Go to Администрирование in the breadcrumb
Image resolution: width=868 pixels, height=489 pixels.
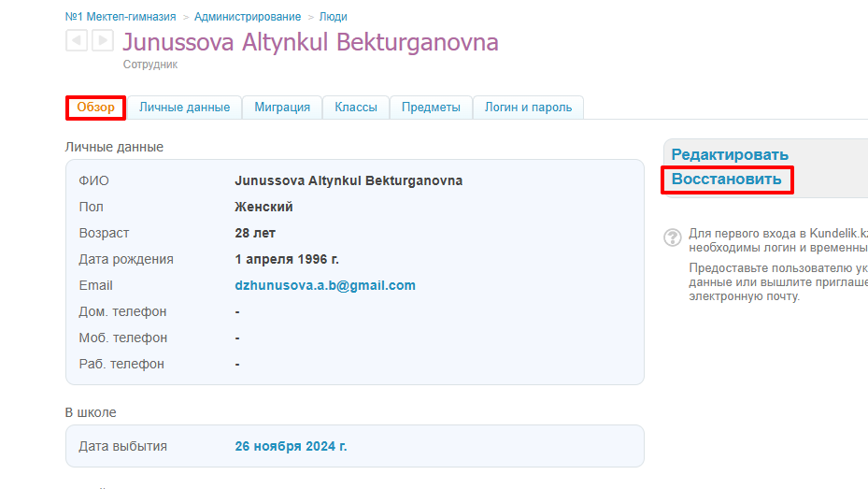[248, 17]
